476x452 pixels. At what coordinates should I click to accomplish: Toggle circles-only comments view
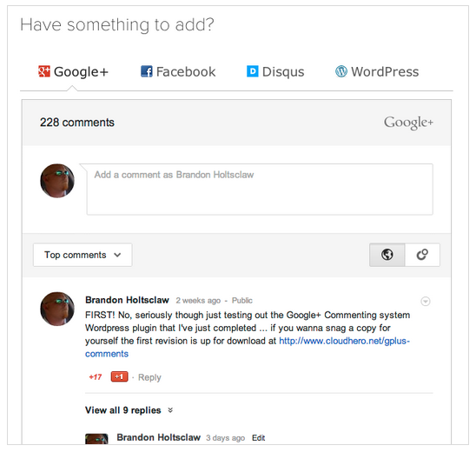tap(422, 255)
